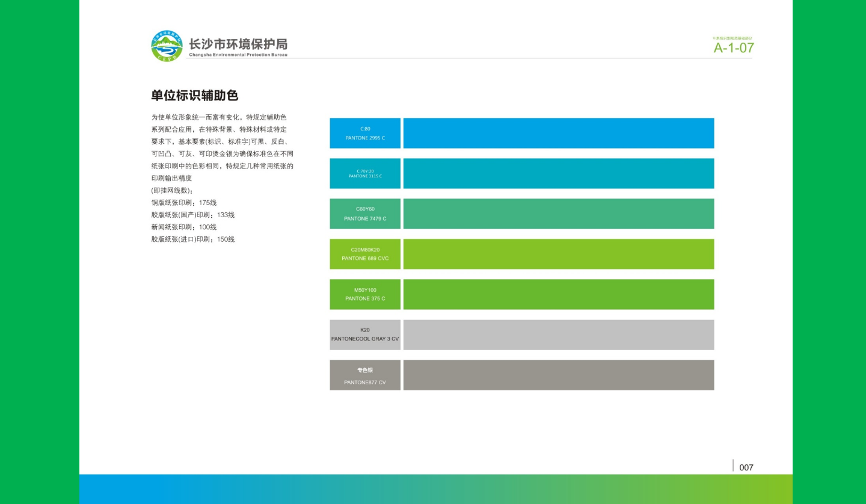Select the silver color bar at the bottom
The image size is (866, 504).
tap(558, 375)
